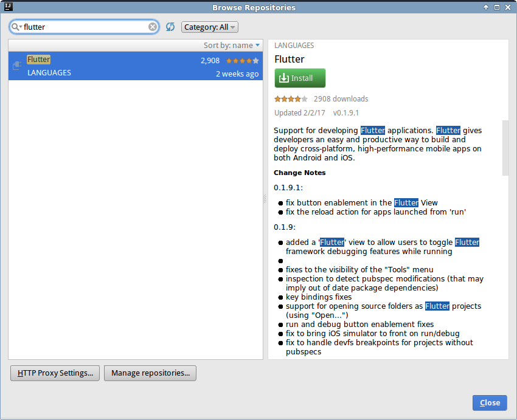Click 'key bindings fixes' change note
Image resolution: width=517 pixels, height=420 pixels.
pyautogui.click(x=319, y=297)
